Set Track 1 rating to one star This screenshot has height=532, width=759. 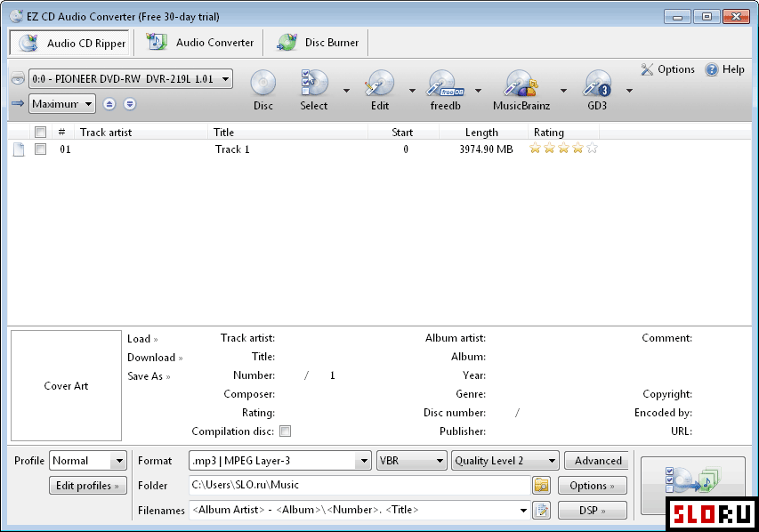point(535,149)
